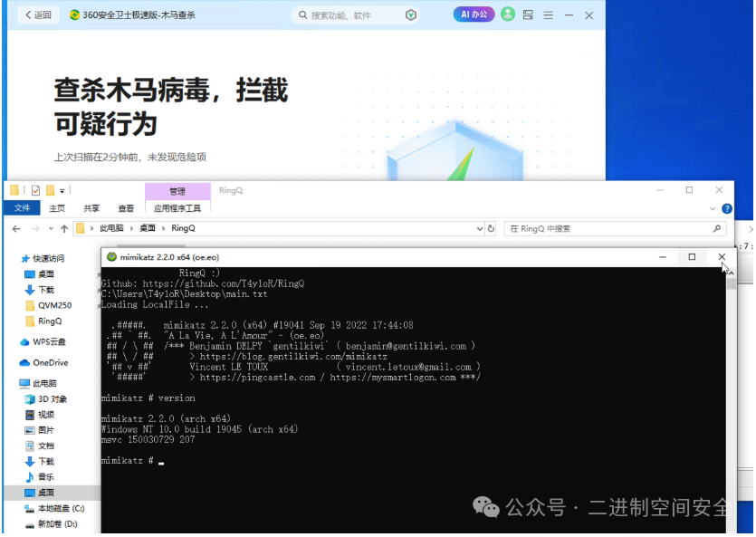Maximize the RingQ Explorer window
The height and width of the screenshot is (537, 756).
tap(690, 190)
